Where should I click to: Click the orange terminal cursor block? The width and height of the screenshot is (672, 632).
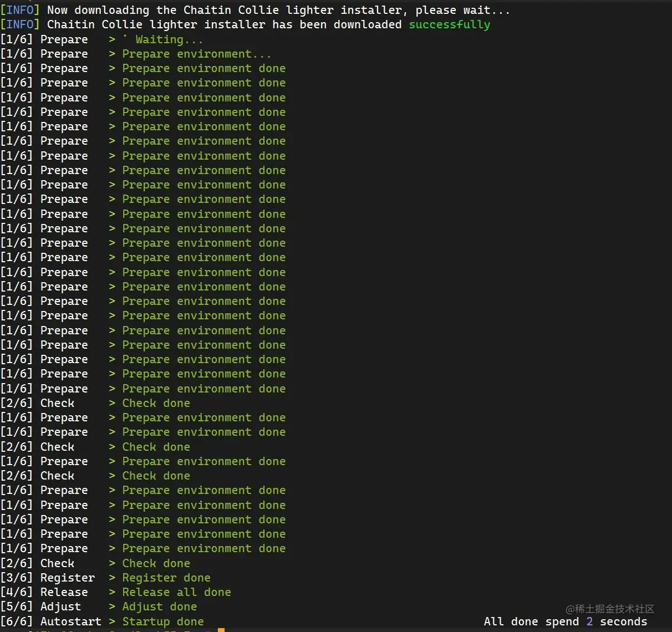click(x=221, y=630)
